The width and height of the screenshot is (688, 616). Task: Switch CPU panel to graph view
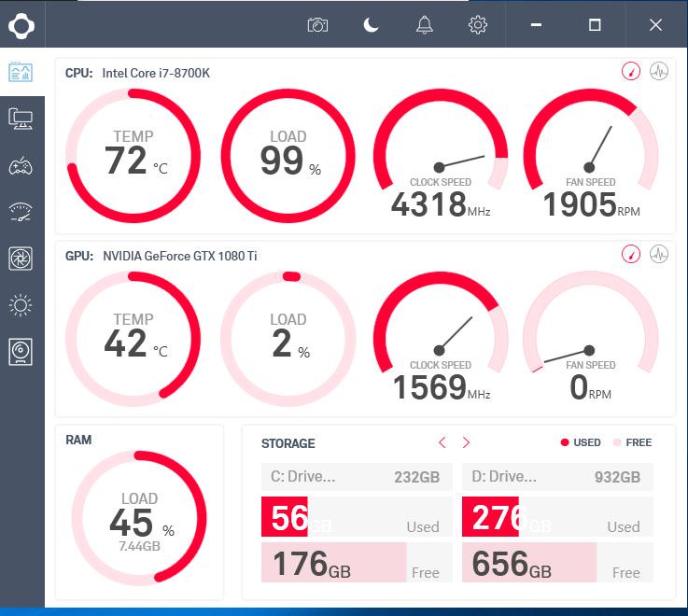click(x=659, y=71)
